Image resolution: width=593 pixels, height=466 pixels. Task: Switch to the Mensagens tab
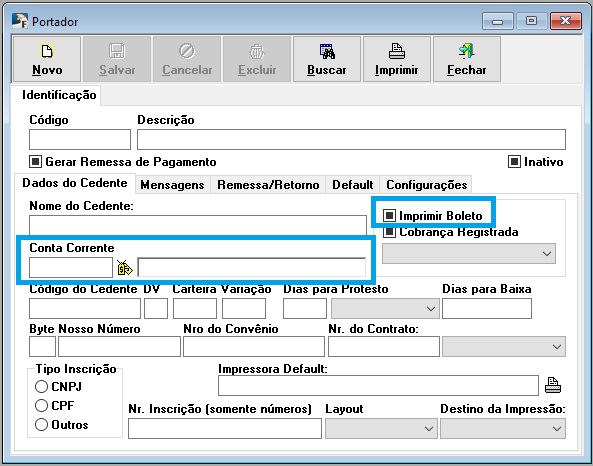pyautogui.click(x=172, y=185)
